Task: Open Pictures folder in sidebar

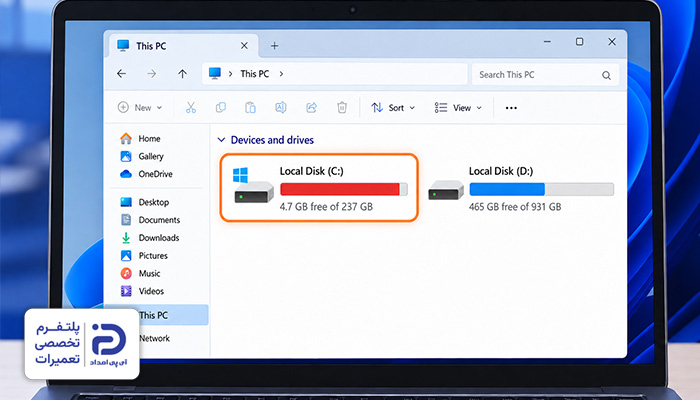Action: [144, 256]
